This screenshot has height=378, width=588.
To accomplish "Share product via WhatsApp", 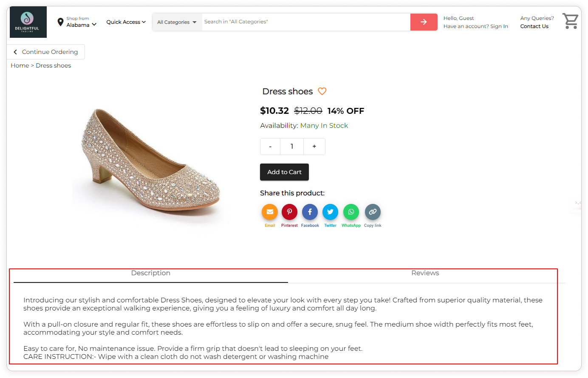I will 351,212.
